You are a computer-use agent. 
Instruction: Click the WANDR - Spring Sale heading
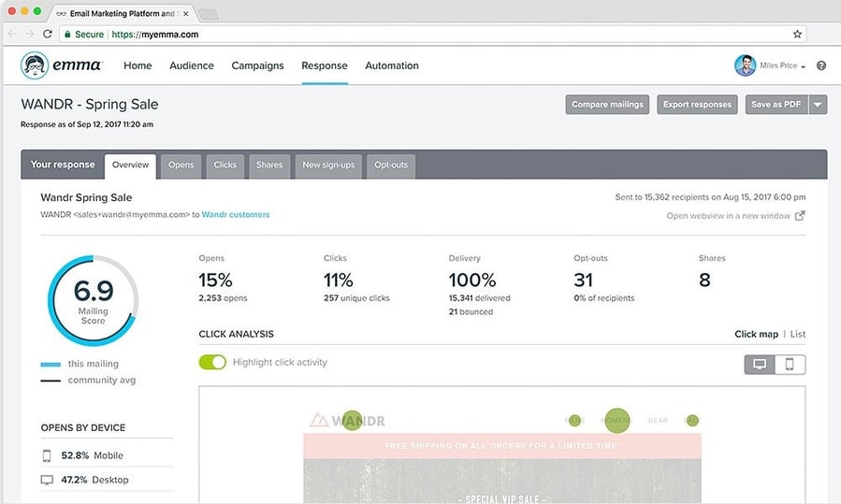90,104
